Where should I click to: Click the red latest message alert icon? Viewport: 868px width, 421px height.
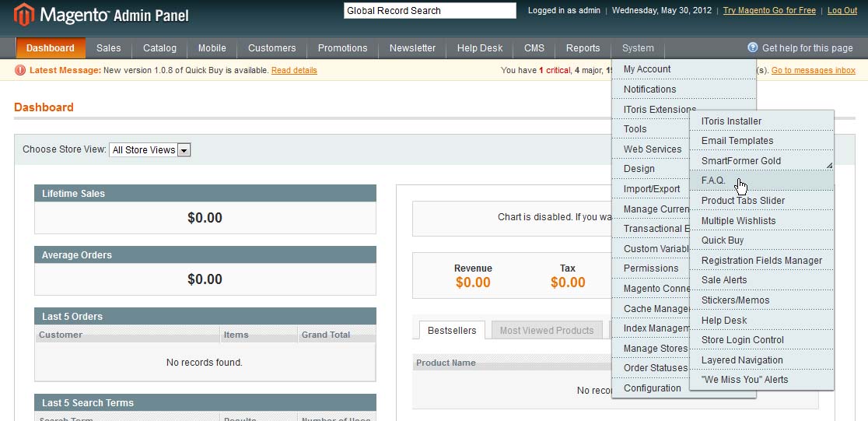pyautogui.click(x=20, y=70)
